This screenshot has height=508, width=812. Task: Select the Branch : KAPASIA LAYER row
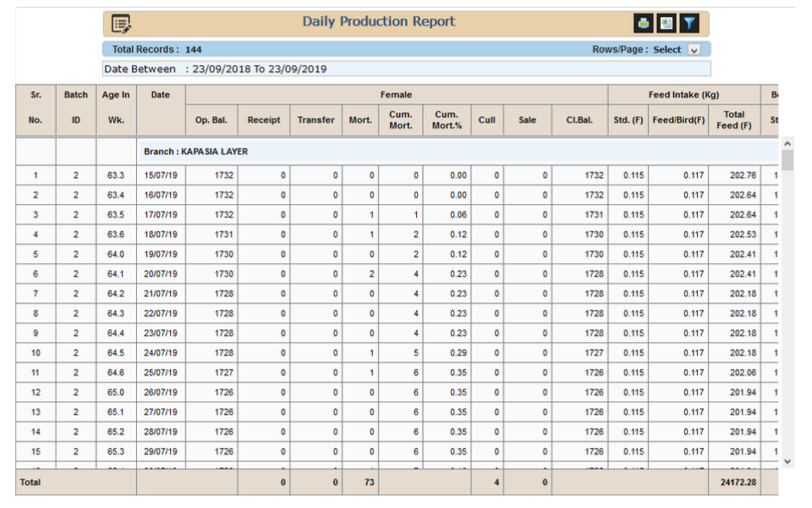coord(195,152)
